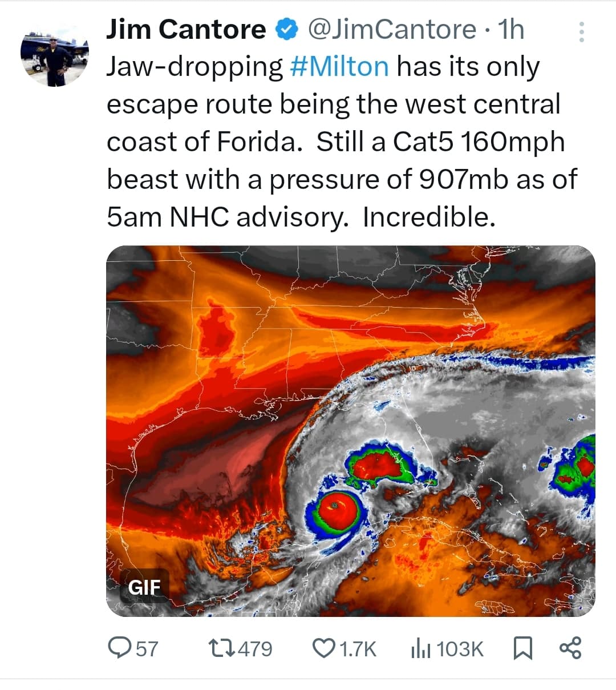
Task: Click the blue verified badge icon
Action: [x=287, y=30]
